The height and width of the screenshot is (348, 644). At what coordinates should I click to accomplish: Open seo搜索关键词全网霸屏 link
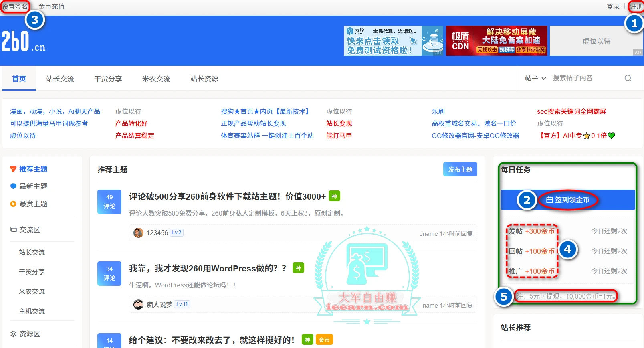(x=571, y=111)
